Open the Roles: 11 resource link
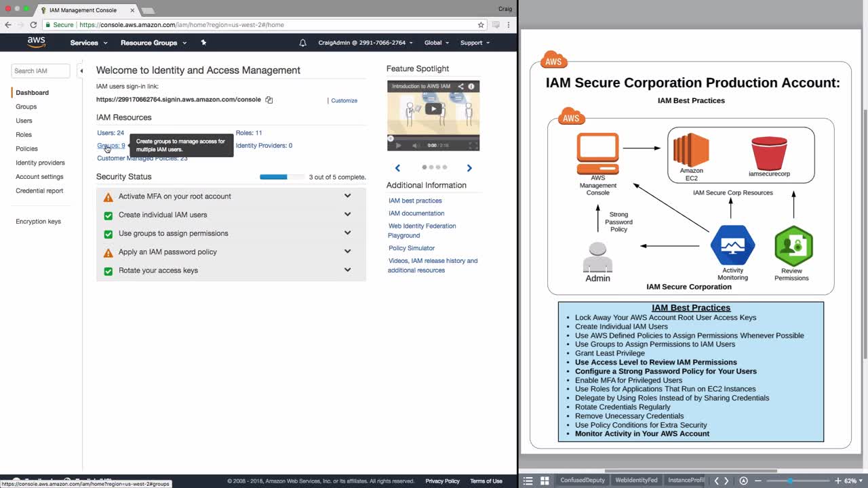Screen dimensions: 868x488 249,133
